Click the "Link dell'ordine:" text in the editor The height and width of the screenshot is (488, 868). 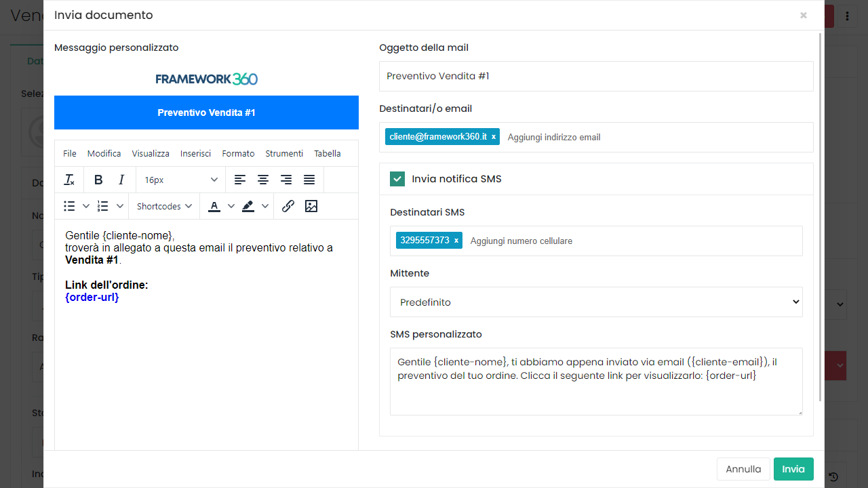(106, 285)
